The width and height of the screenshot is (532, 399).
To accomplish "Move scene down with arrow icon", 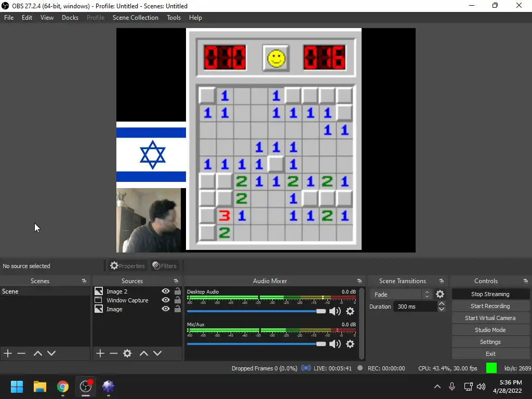I will coord(51,353).
